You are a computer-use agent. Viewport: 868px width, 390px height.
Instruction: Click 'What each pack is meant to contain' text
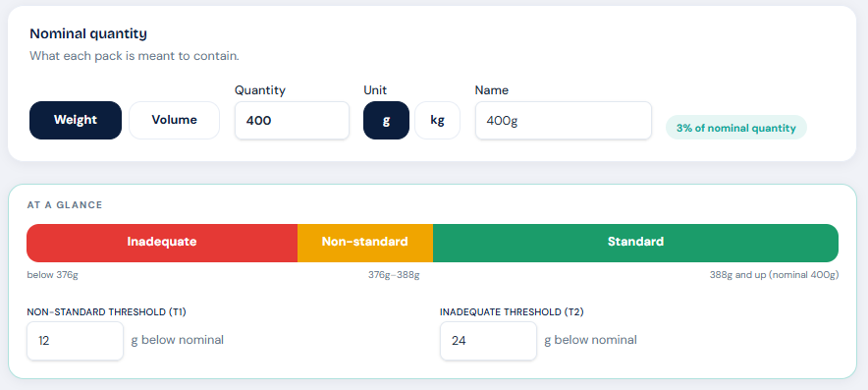135,57
